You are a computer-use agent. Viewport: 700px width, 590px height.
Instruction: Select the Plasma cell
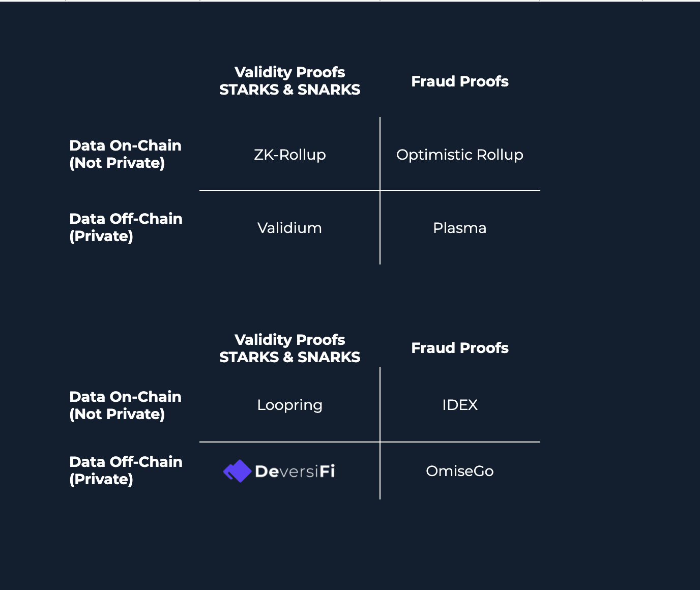(x=460, y=228)
